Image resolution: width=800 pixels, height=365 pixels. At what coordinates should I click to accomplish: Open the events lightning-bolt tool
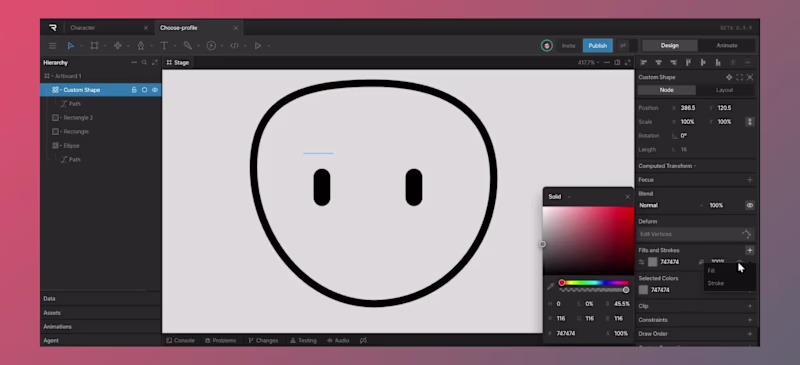211,46
